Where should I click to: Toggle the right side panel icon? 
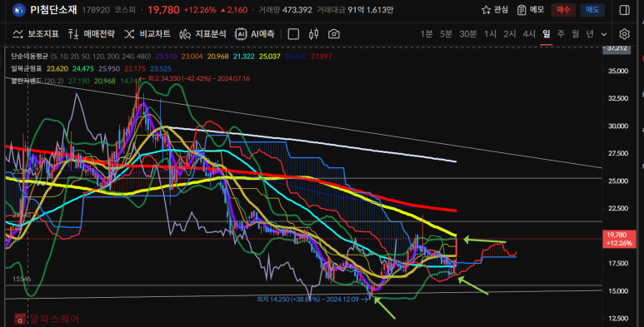click(624, 10)
